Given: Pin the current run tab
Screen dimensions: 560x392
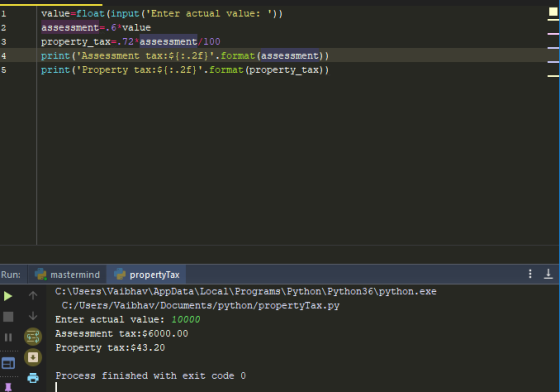Looking at the screenshot, I should (x=8, y=388).
